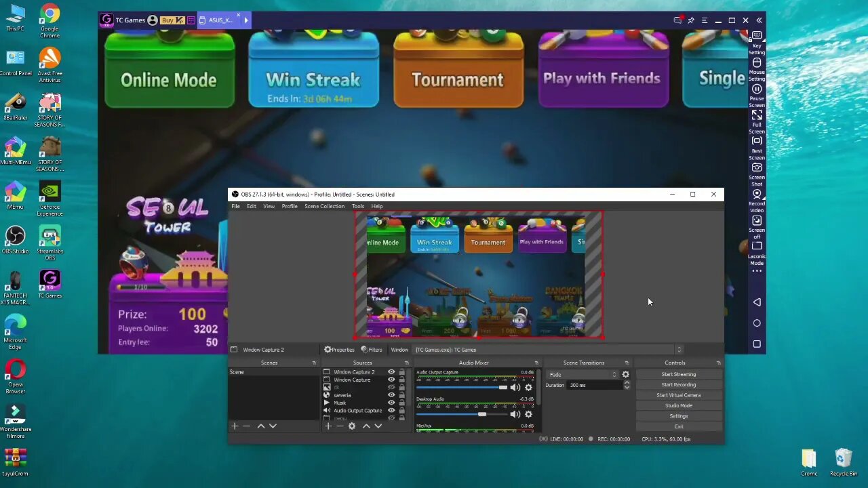Image resolution: width=868 pixels, height=488 pixels.
Task: Open Audio Output Capture mixer settings gear
Action: tap(528, 388)
